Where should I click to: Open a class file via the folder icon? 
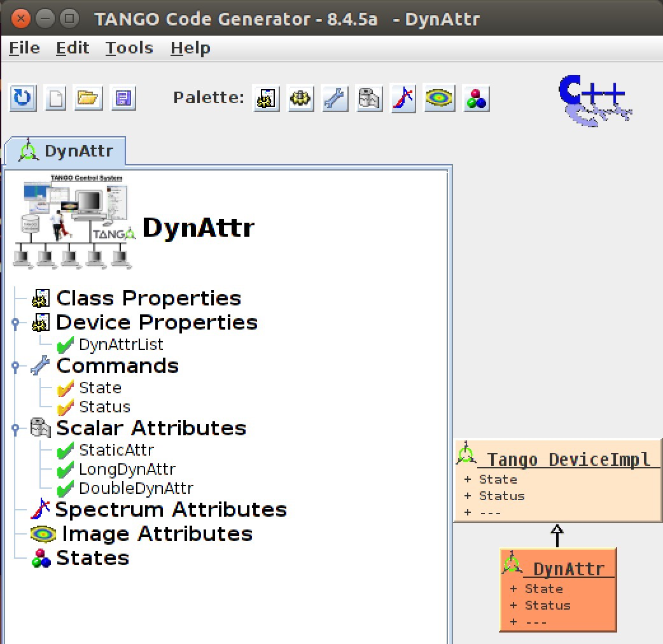pos(88,98)
